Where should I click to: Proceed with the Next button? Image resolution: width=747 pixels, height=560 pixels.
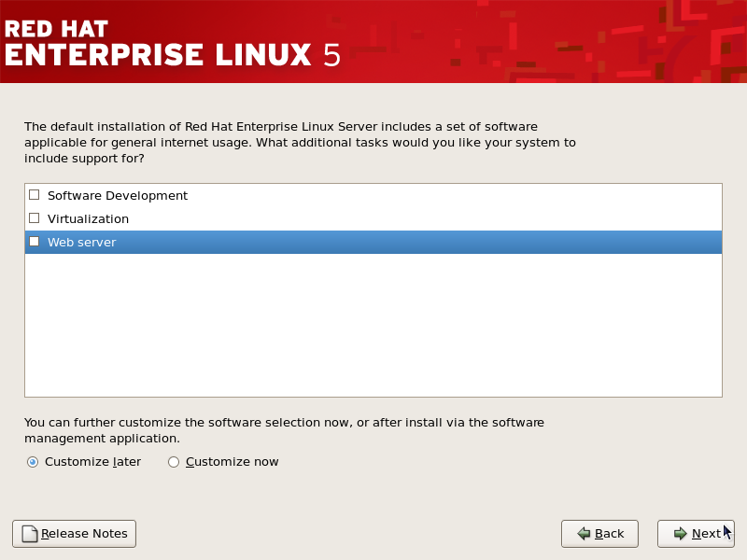[x=696, y=534]
